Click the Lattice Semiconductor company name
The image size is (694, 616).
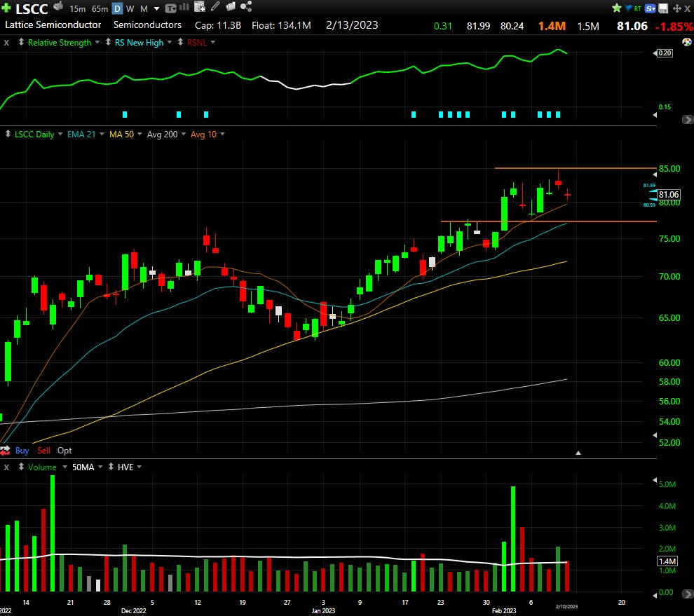click(x=53, y=25)
